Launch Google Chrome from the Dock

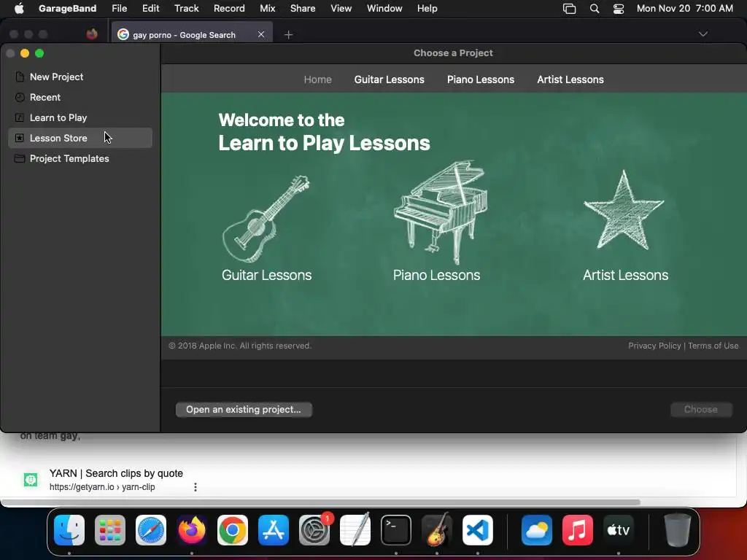click(233, 530)
